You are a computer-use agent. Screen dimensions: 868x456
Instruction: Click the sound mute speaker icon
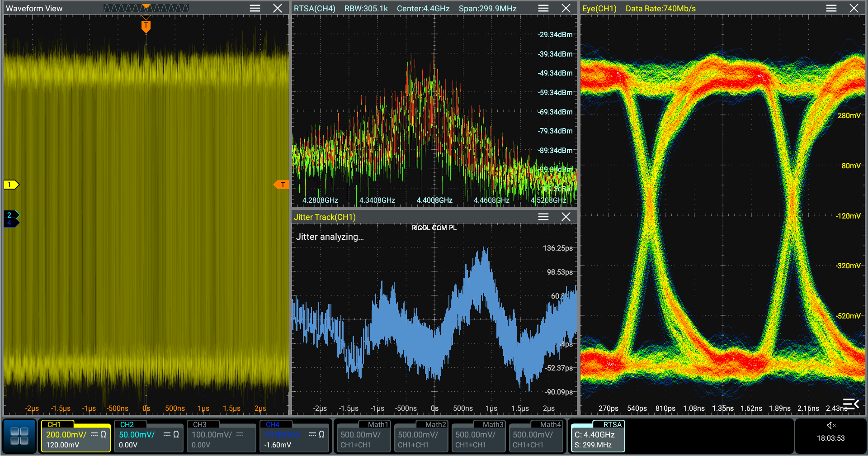click(831, 425)
